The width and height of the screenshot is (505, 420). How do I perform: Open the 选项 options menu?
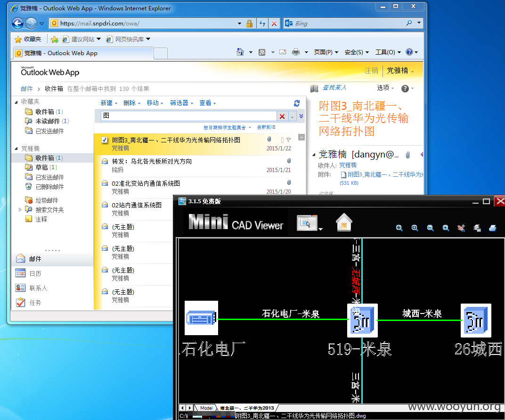pyautogui.click(x=385, y=88)
